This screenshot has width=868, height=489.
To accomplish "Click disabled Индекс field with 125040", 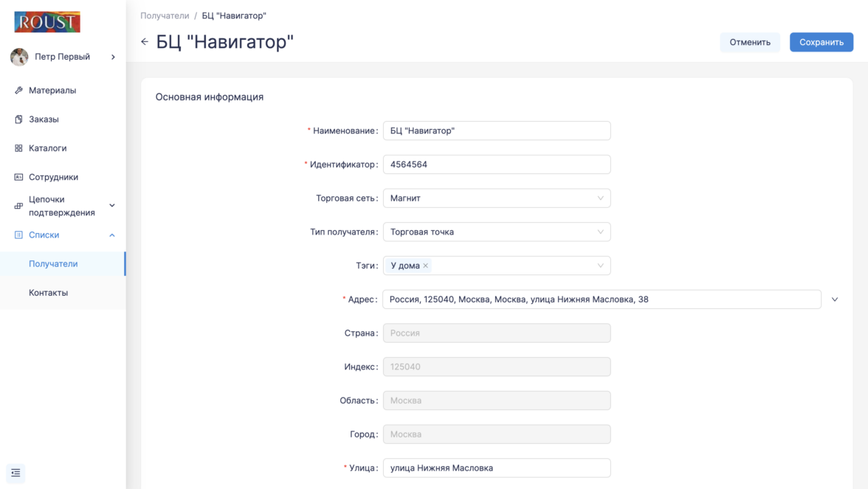I will tap(497, 367).
